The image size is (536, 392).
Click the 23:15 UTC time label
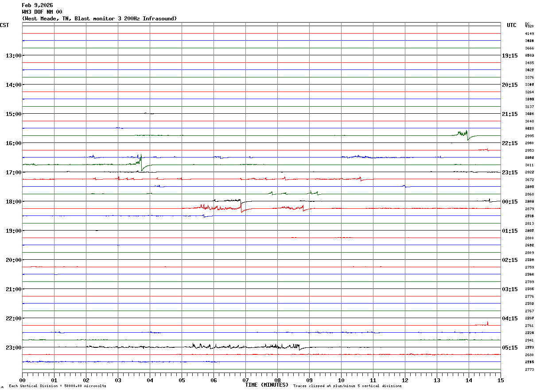tap(509, 173)
